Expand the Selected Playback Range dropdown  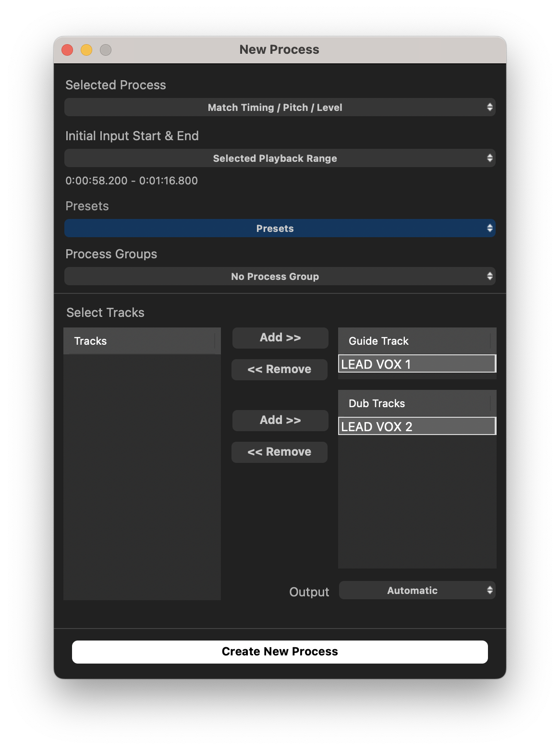pos(280,158)
